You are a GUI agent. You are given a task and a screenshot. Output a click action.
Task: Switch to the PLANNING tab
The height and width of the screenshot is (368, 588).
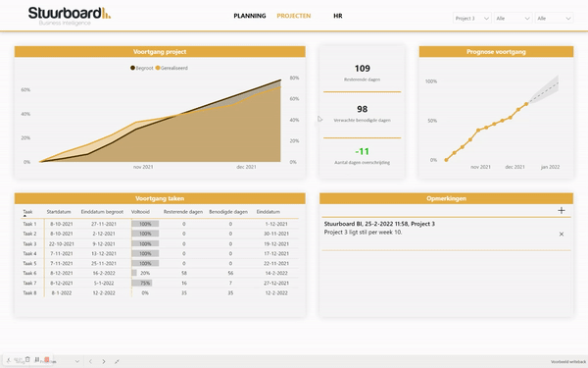[x=250, y=16]
